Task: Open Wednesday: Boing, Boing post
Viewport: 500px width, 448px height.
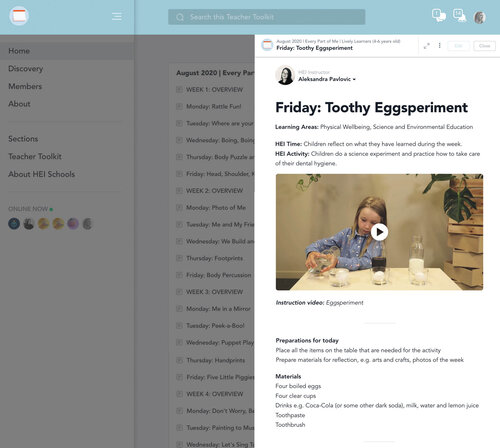Action: pyautogui.click(x=220, y=140)
